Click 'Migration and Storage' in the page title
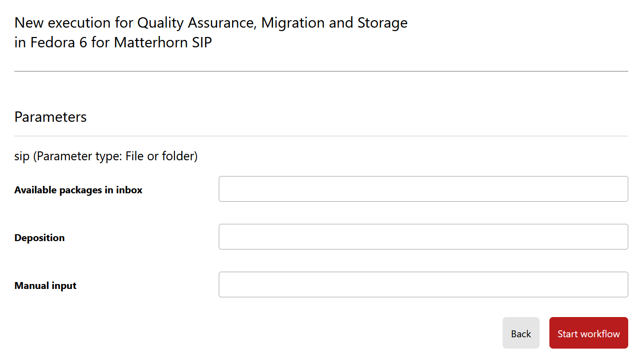The image size is (644, 356). (335, 23)
